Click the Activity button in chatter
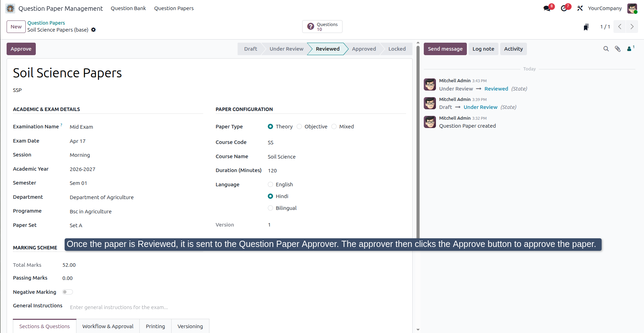Viewport: 644px width, 333px height. point(513,49)
